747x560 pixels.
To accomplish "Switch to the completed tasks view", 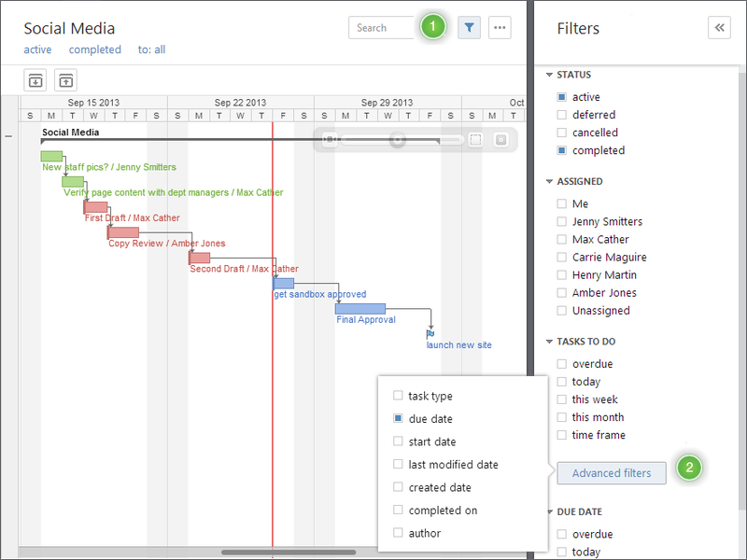I will [x=94, y=49].
